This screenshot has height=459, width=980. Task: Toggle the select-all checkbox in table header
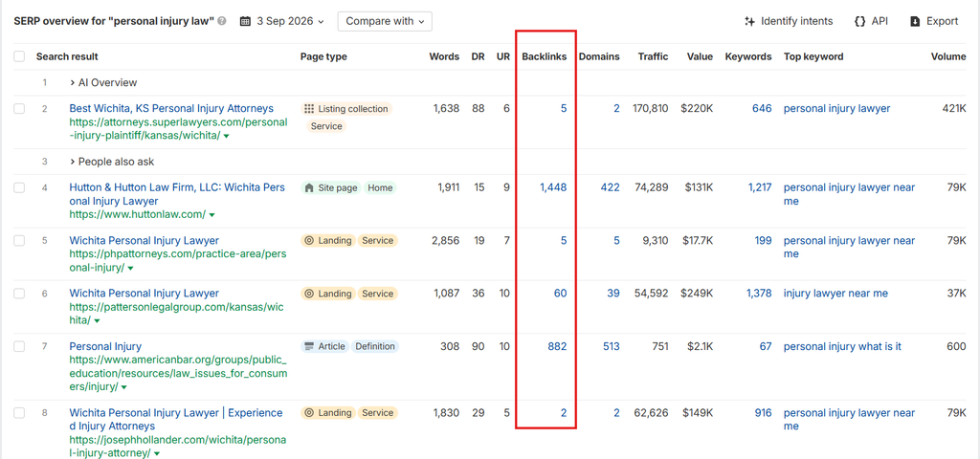coord(19,56)
